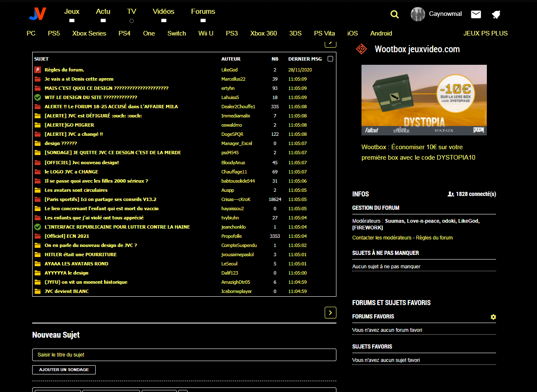Click folder icon for '[ALERTE] JVC a changé !!'
The width and height of the screenshot is (537, 392).
(38, 134)
